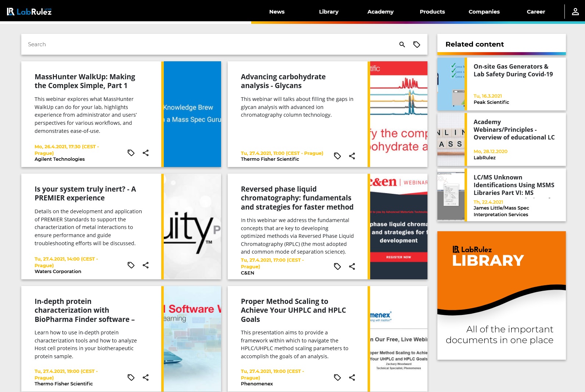The width and height of the screenshot is (585, 392).
Task: Click the Search input field
Action: coord(209,44)
